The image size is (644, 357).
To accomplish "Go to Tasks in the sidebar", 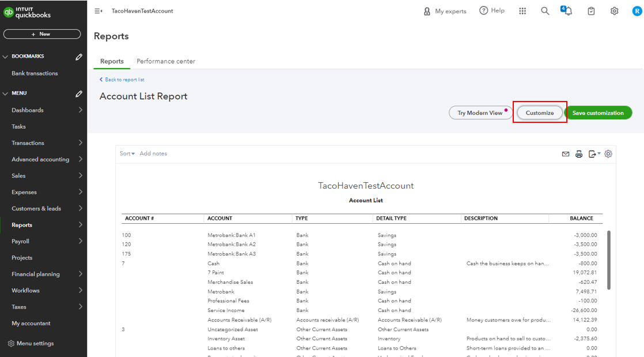I will (x=18, y=127).
